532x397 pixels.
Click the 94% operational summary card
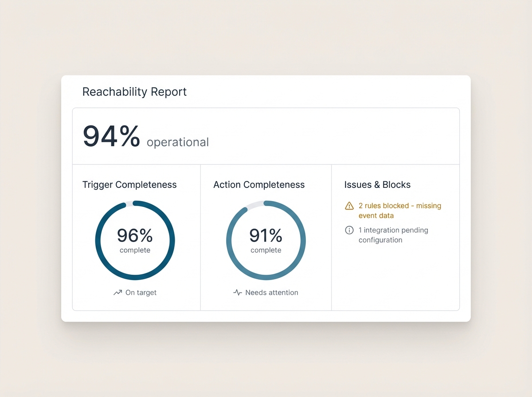tap(266, 136)
